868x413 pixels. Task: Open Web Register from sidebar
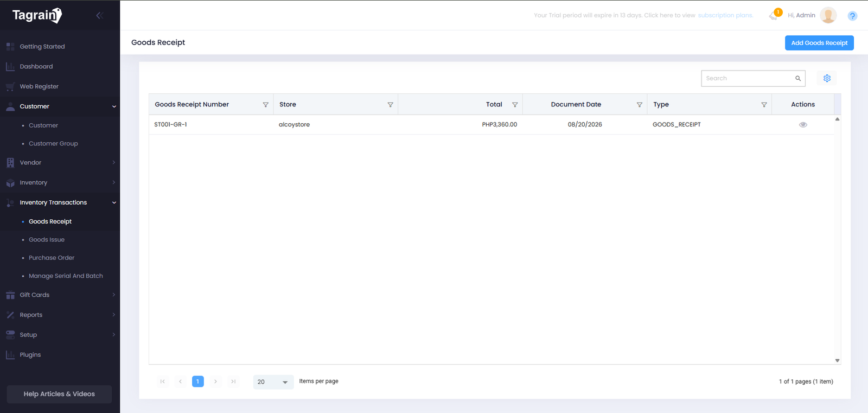point(60,86)
